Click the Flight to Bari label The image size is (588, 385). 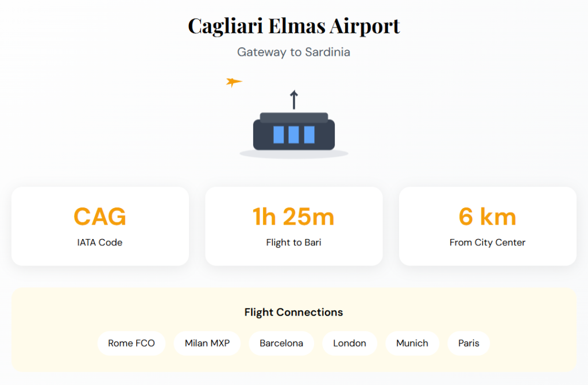coord(293,242)
